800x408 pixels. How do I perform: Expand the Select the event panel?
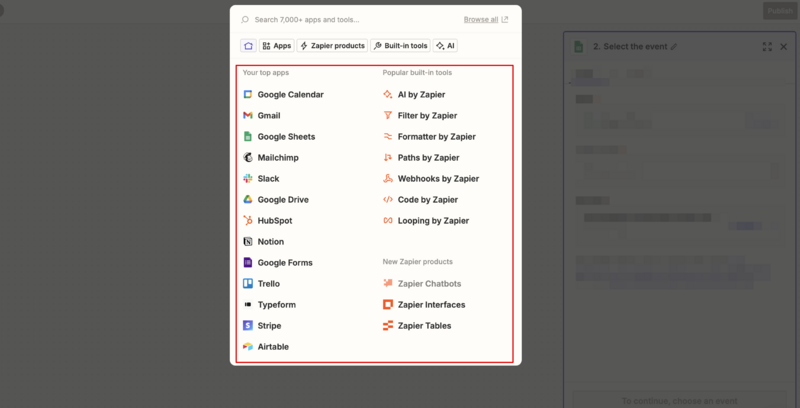(767, 46)
